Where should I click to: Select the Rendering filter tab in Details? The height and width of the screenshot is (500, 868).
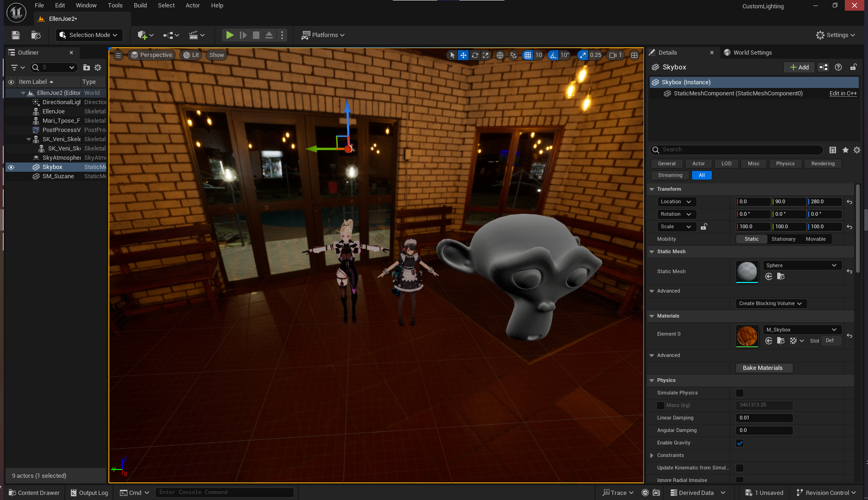pyautogui.click(x=823, y=164)
